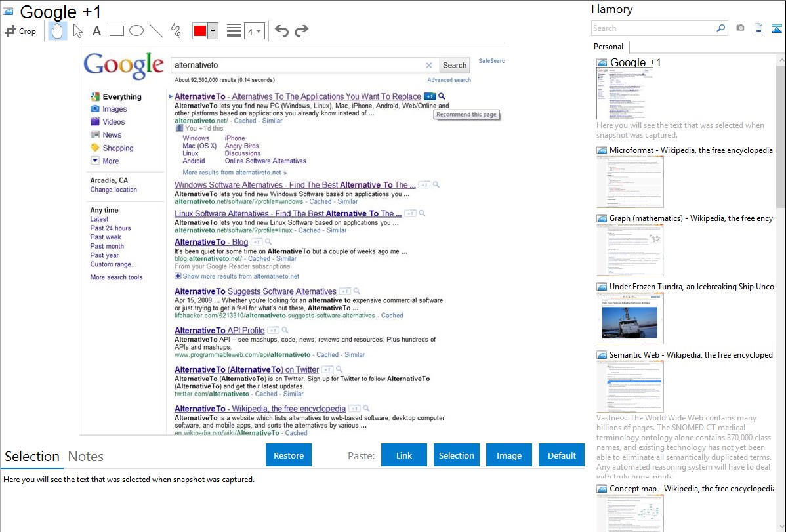Select the straight line tool
Screen dimensions: 786x532
[156, 31]
